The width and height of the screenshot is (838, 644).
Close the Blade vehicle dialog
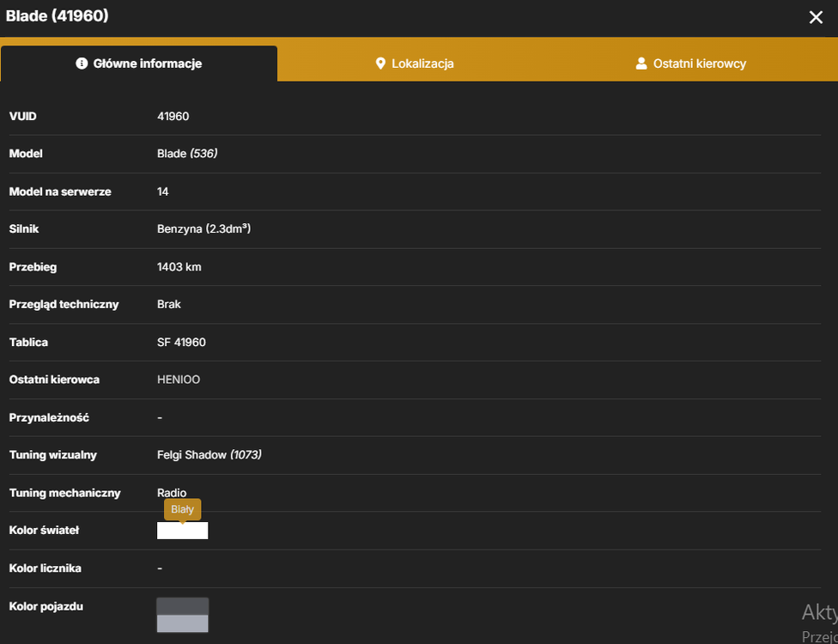pyautogui.click(x=816, y=17)
